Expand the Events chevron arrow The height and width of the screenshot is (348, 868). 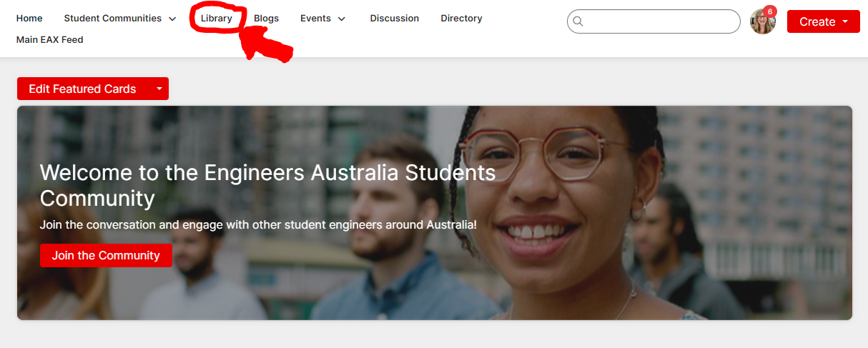(342, 19)
